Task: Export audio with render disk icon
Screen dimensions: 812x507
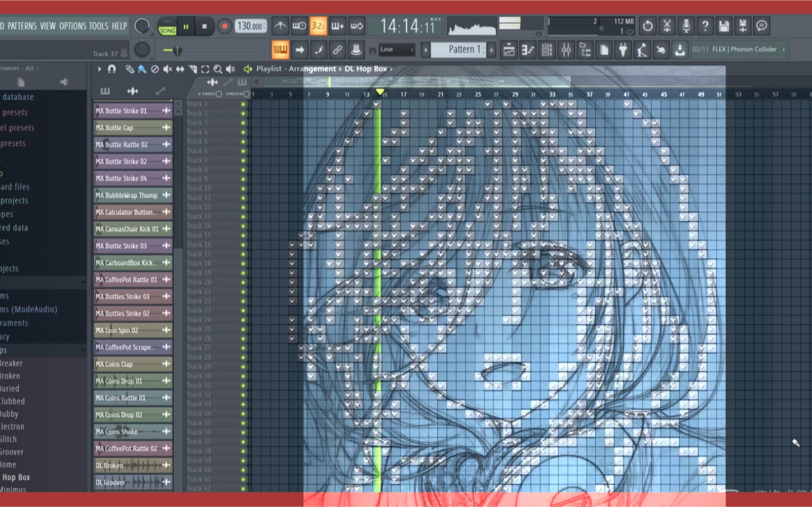Action: click(x=743, y=26)
